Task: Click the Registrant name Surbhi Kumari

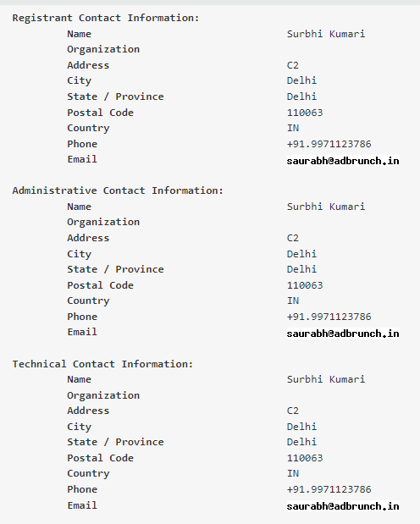Action: pos(326,34)
